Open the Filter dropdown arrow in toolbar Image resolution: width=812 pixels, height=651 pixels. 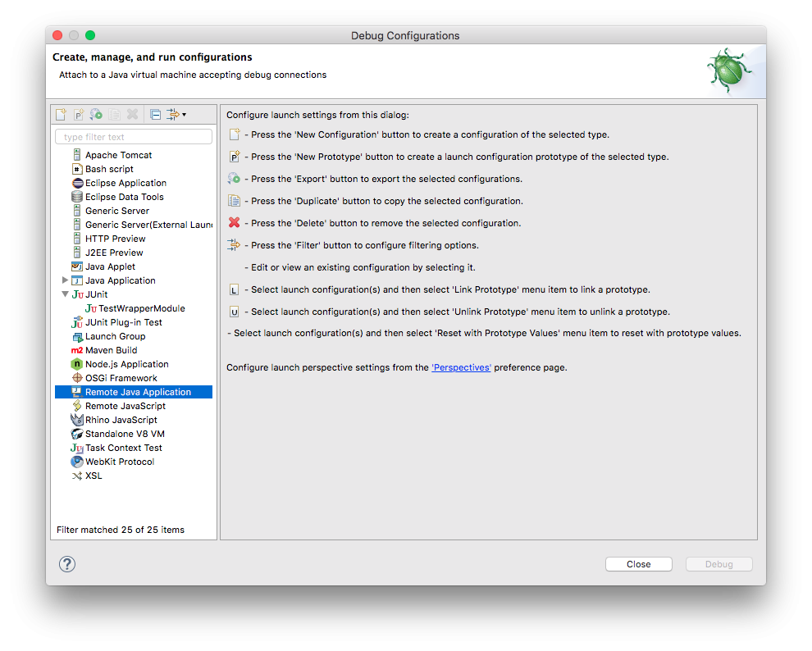point(185,115)
